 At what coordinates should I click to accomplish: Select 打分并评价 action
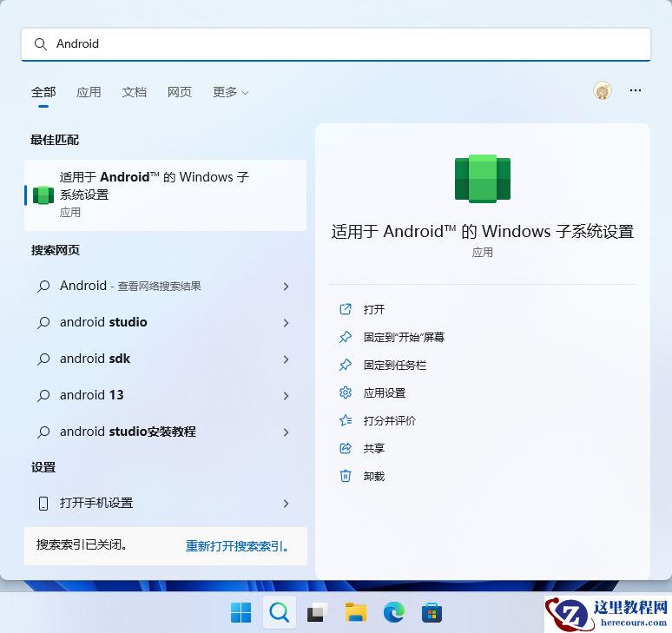(x=390, y=421)
